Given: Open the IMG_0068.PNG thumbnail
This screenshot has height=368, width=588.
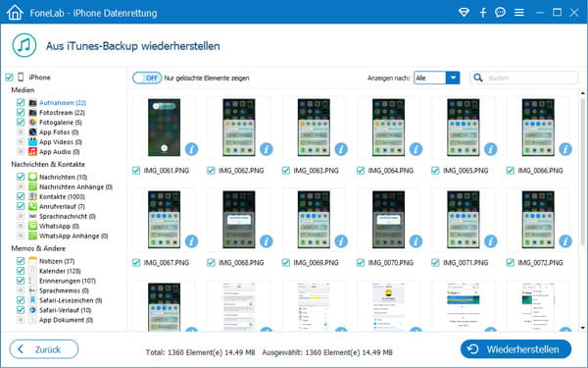Looking at the screenshot, I should (239, 219).
